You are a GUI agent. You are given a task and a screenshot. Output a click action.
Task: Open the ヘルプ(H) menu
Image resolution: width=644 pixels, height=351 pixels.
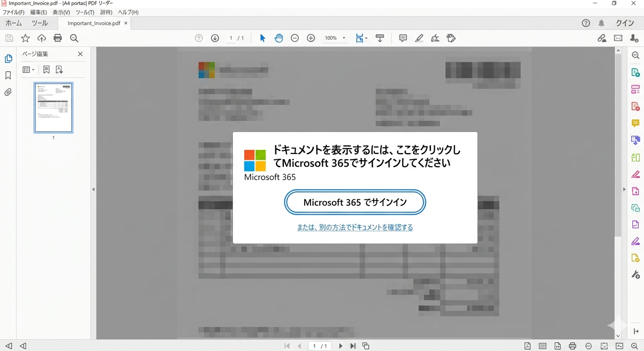128,12
